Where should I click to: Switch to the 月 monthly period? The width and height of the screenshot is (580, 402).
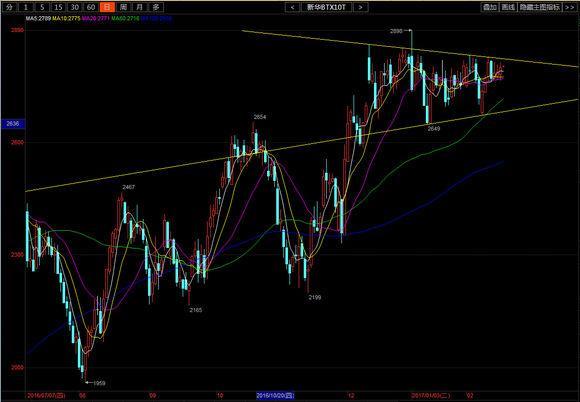[x=139, y=7]
